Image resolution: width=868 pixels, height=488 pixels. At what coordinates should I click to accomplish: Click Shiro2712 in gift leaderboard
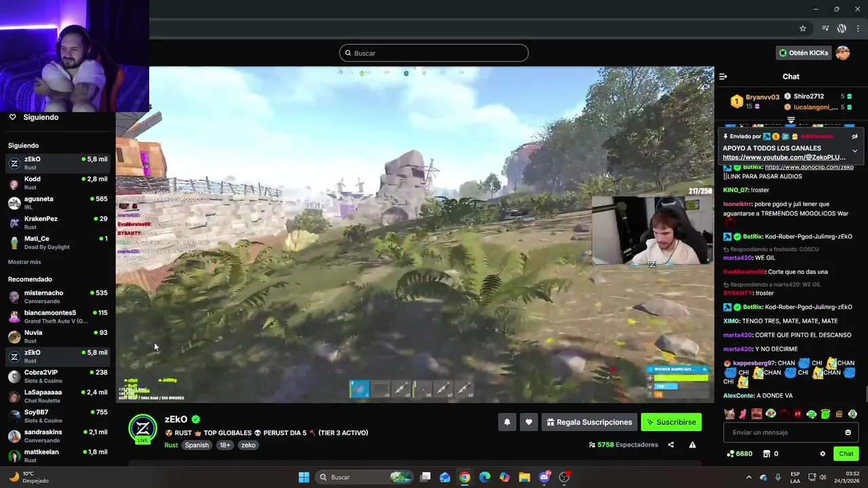[808, 96]
